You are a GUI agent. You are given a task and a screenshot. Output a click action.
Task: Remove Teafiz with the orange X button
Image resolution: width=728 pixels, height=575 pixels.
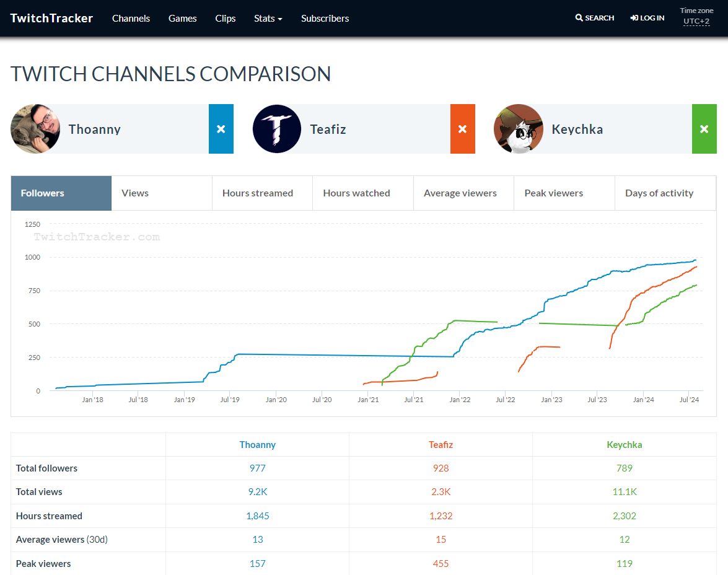point(462,129)
